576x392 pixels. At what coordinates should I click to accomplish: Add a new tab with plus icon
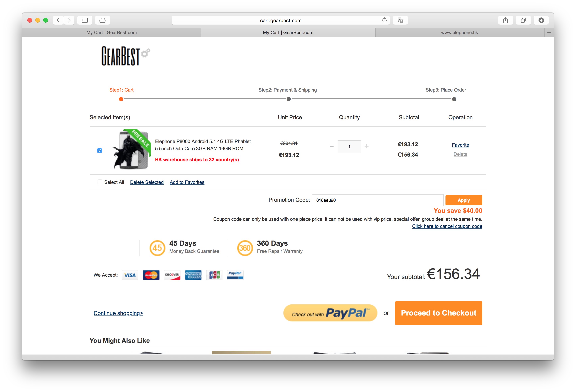[x=549, y=33]
